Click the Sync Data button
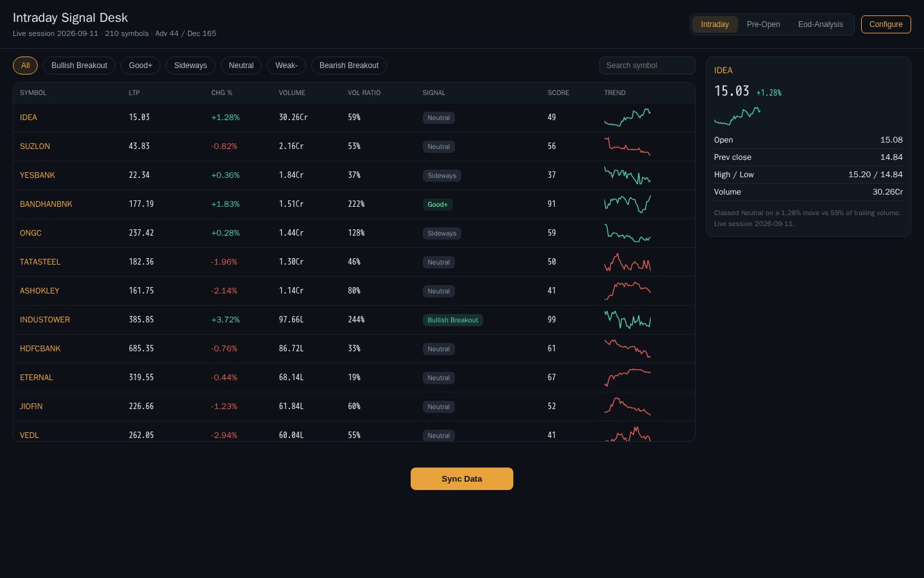Viewport: 924px width, 578px height. pos(462,478)
